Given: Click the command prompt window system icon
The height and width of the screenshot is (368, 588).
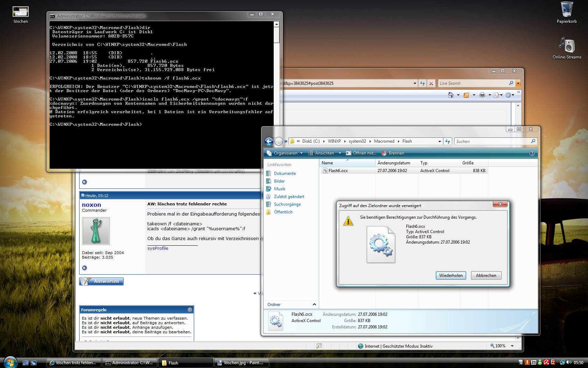Looking at the screenshot, I should point(52,16).
